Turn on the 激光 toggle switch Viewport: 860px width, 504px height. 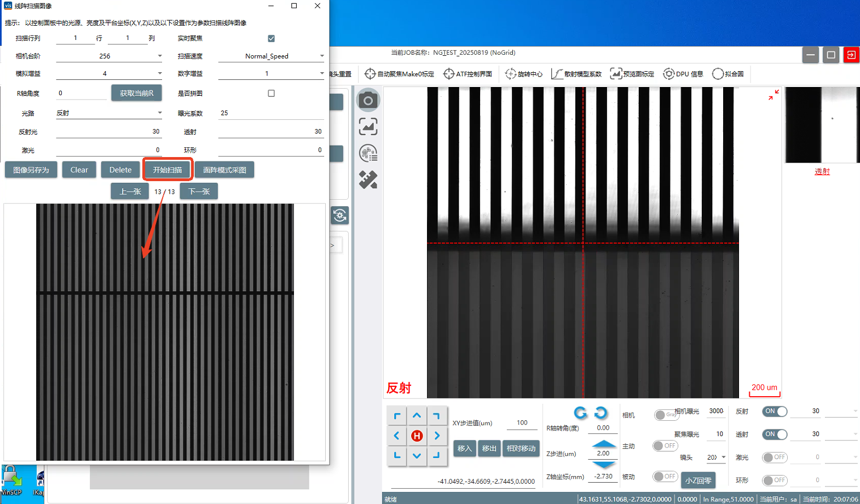(775, 457)
